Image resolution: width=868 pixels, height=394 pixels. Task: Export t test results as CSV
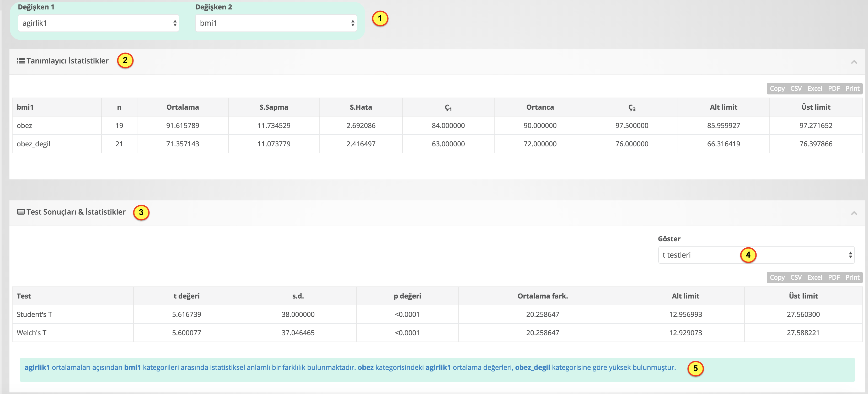coord(796,277)
